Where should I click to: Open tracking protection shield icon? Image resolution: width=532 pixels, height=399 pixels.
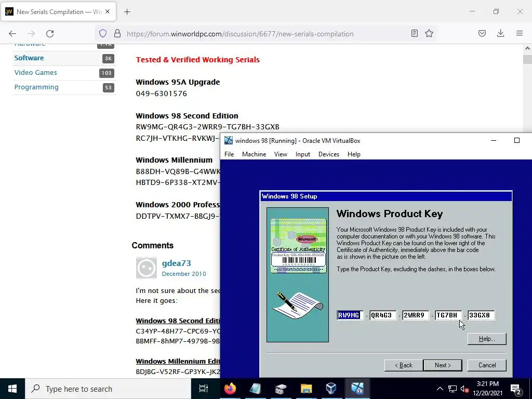[103, 33]
